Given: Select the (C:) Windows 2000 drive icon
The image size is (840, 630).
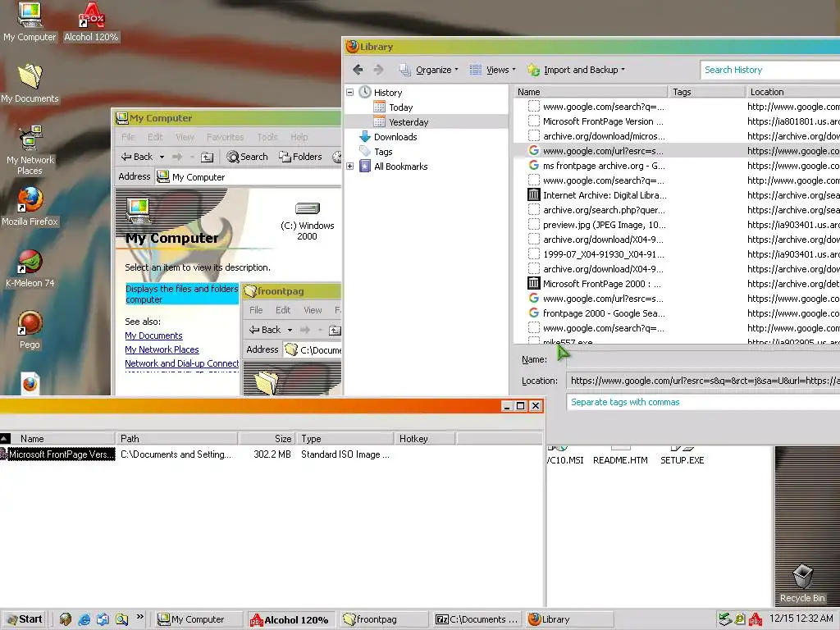Looking at the screenshot, I should coord(307,221).
